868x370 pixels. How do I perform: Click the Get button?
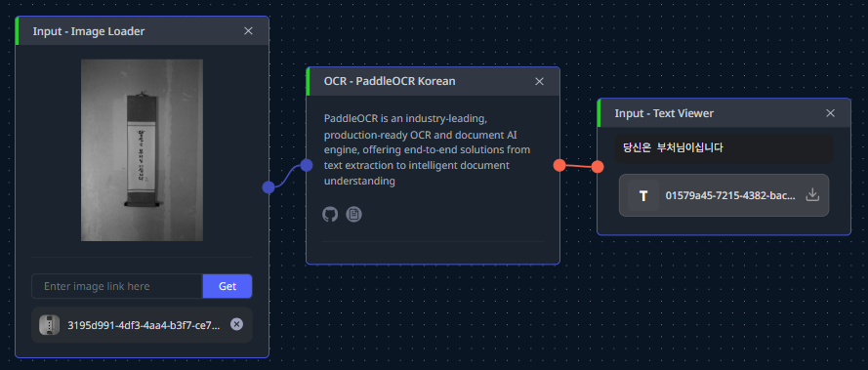[227, 286]
